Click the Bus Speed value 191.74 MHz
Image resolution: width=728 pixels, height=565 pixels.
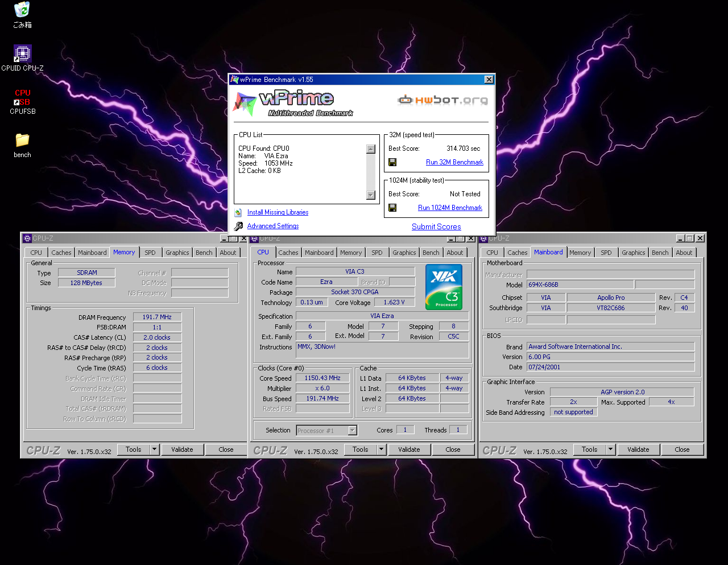(322, 398)
